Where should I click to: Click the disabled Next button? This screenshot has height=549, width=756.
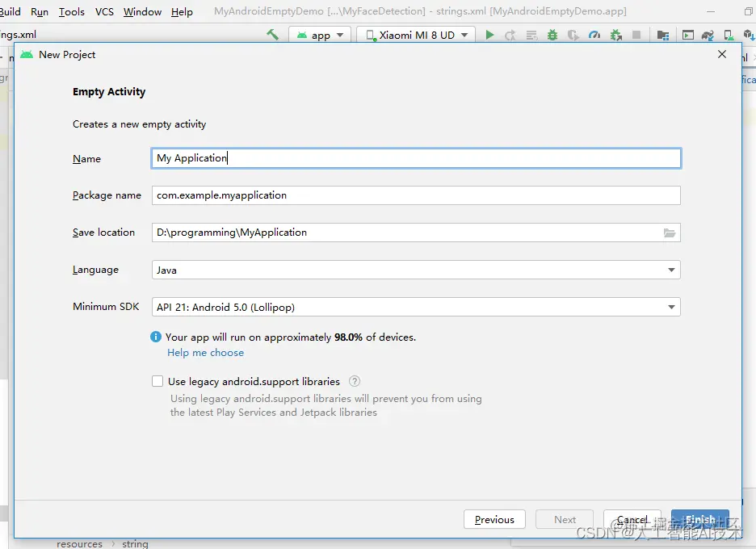pyautogui.click(x=565, y=520)
